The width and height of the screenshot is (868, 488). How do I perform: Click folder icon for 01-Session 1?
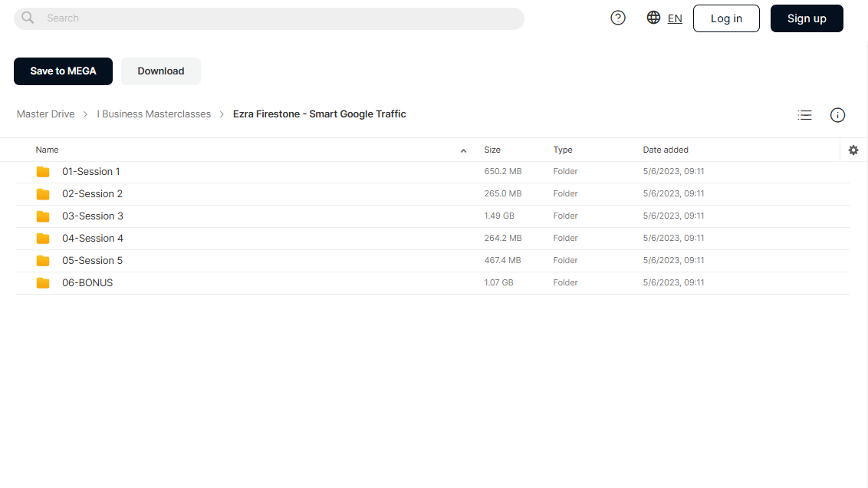click(x=43, y=172)
